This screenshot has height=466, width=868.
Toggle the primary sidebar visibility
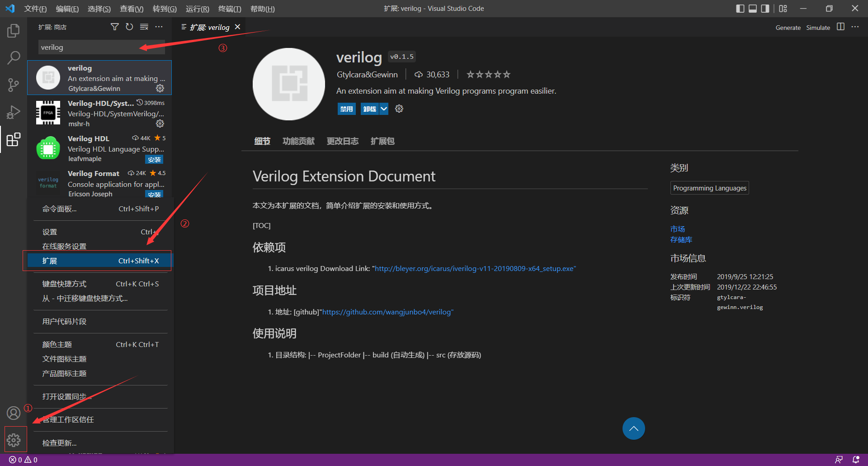[740, 8]
